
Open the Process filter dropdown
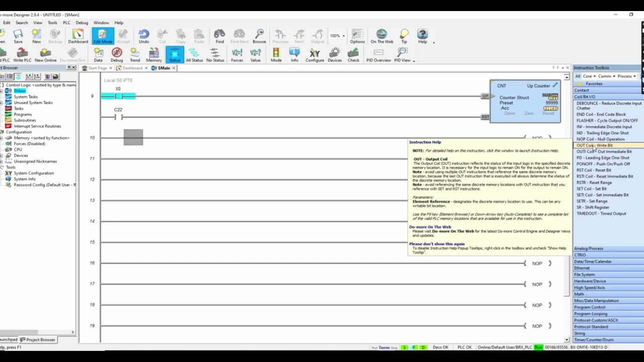coord(627,76)
